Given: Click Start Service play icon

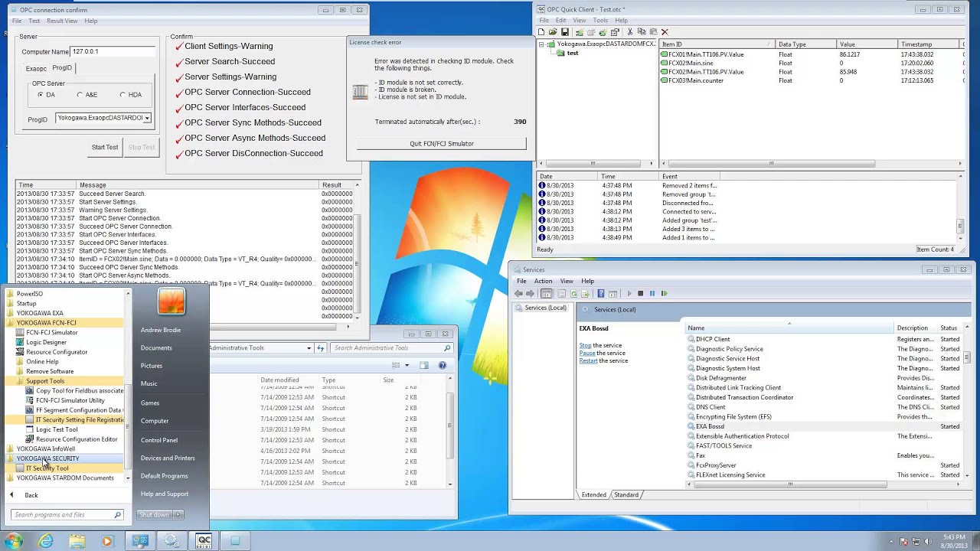Looking at the screenshot, I should coord(629,293).
